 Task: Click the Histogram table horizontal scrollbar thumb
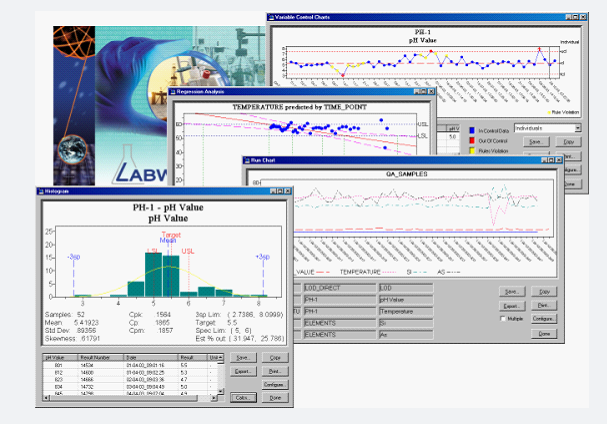pos(123,398)
